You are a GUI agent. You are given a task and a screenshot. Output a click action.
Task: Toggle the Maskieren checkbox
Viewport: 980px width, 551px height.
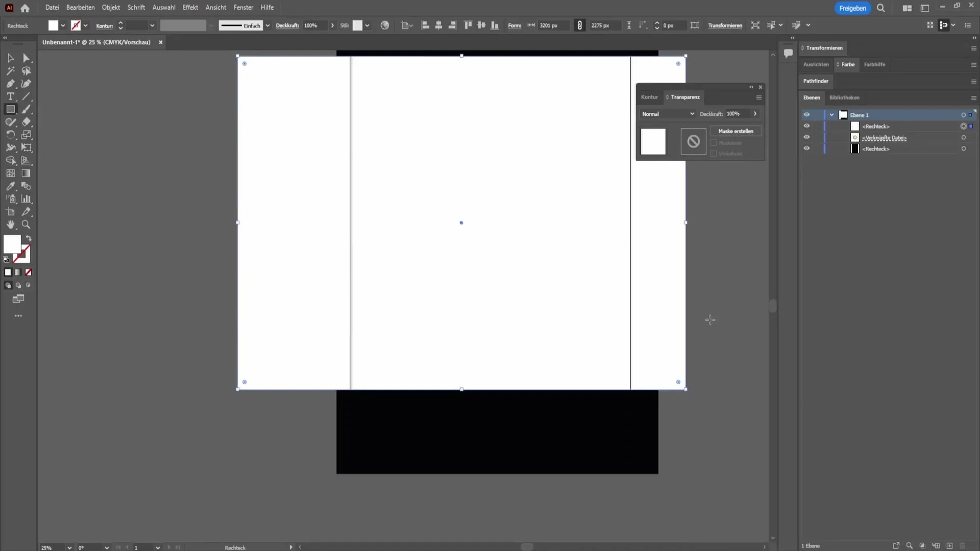714,143
